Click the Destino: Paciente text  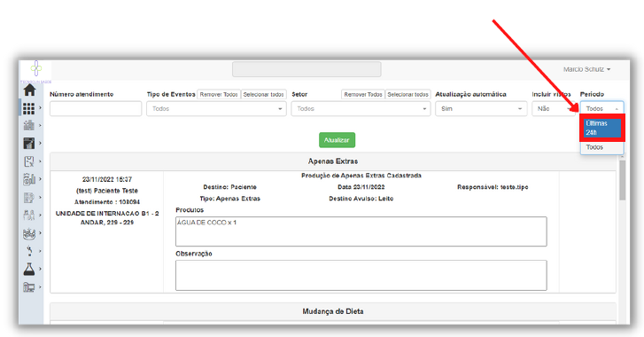coord(229,187)
